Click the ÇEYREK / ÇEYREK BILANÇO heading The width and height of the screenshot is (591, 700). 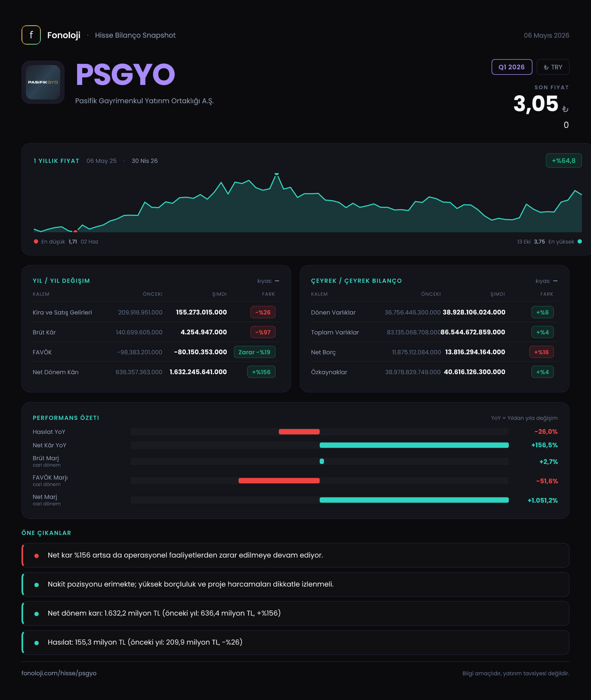(356, 281)
